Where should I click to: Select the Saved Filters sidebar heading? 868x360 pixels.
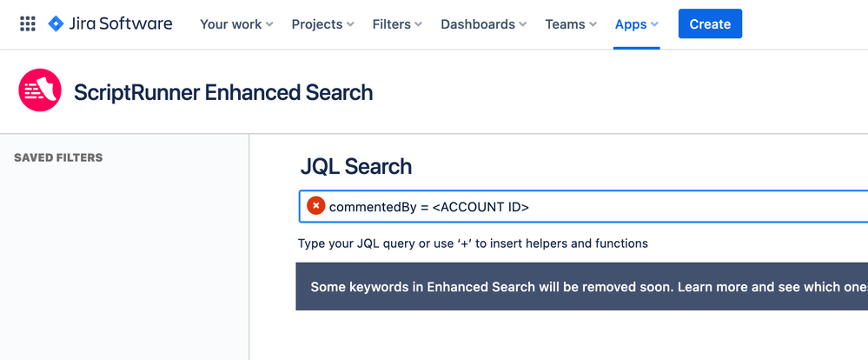click(x=58, y=157)
